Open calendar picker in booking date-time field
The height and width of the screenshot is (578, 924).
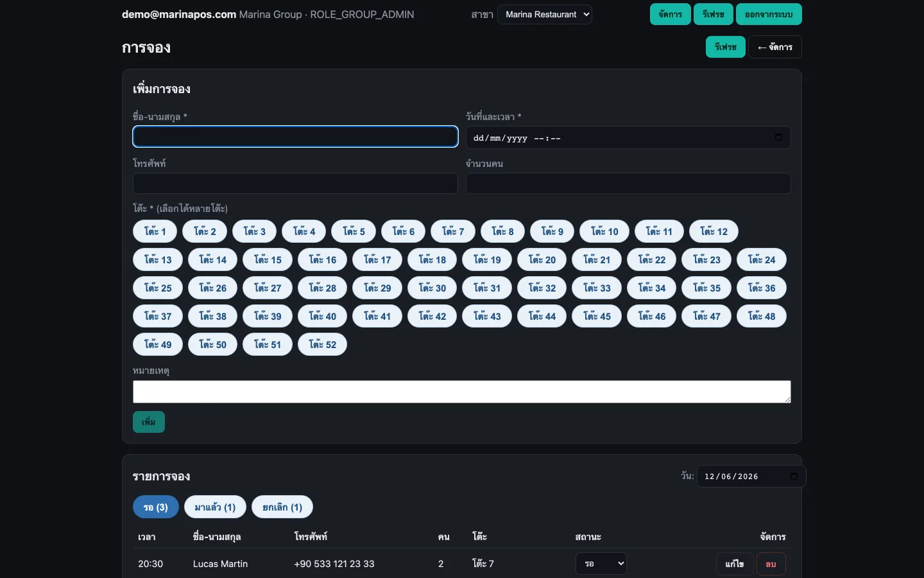pos(778,137)
